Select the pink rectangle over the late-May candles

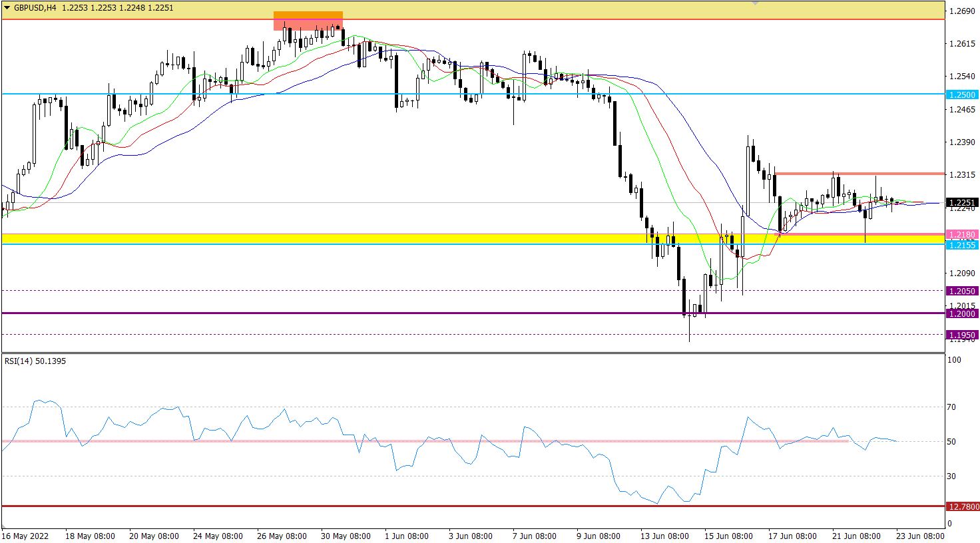point(308,25)
